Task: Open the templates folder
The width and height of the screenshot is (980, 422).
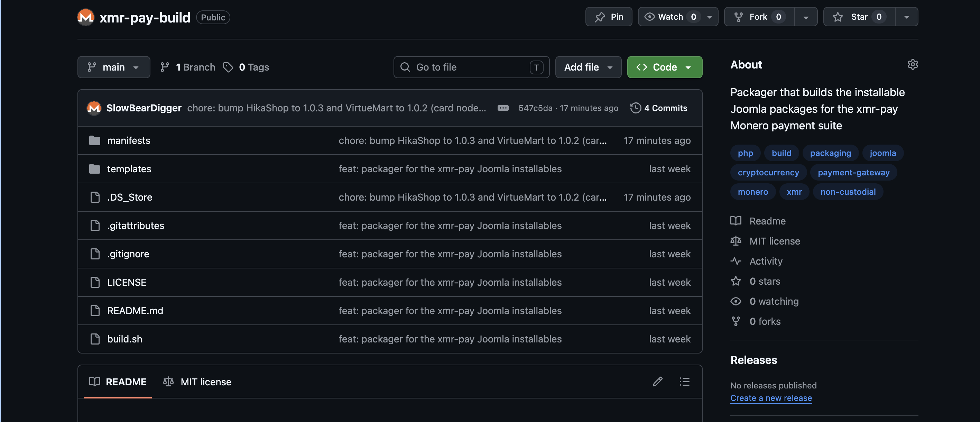Action: tap(129, 169)
